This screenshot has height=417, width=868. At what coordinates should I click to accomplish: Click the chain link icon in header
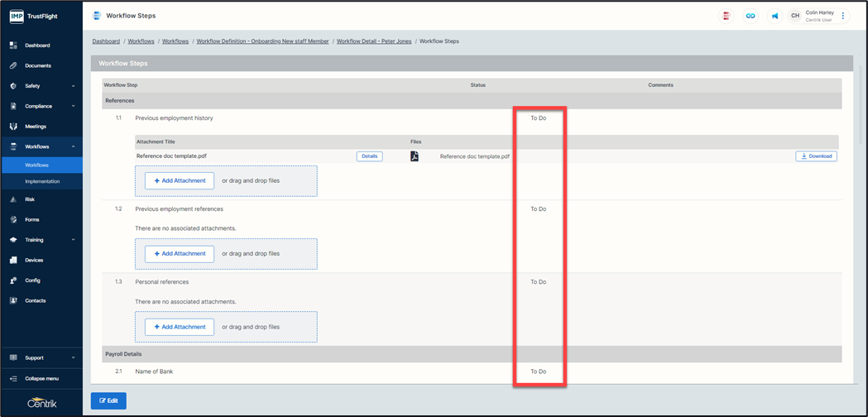coord(751,16)
